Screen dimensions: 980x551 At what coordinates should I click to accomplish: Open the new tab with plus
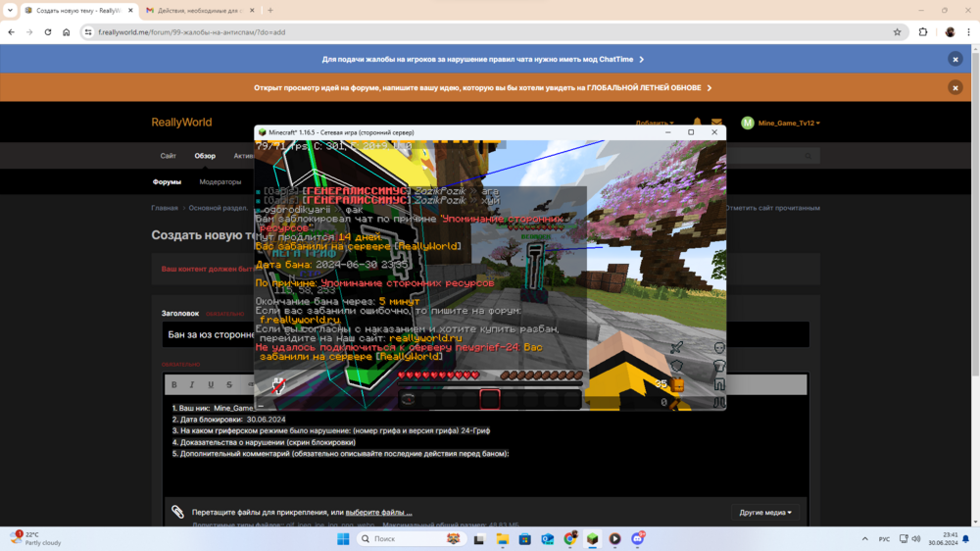pos(270,10)
